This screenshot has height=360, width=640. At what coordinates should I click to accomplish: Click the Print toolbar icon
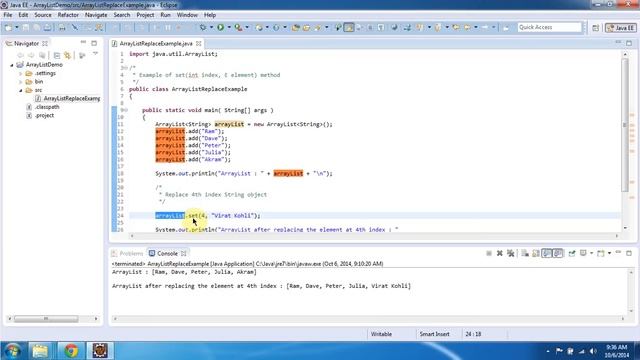coord(47,27)
